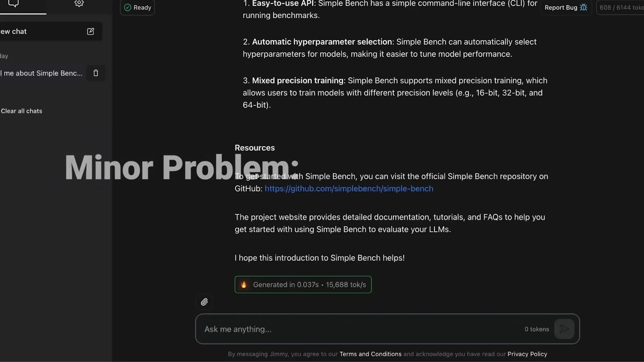Open the Terms and Conditions link
Screen dimensions: 644x362
click(x=370, y=354)
